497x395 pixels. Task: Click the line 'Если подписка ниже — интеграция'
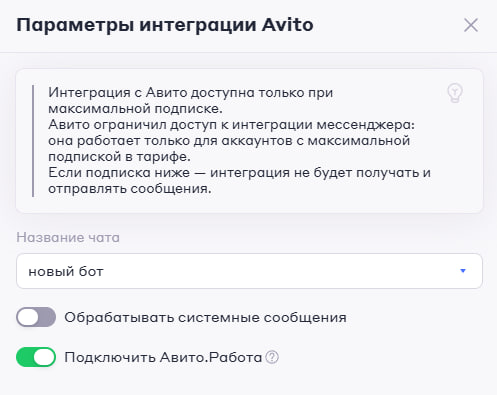click(169, 173)
